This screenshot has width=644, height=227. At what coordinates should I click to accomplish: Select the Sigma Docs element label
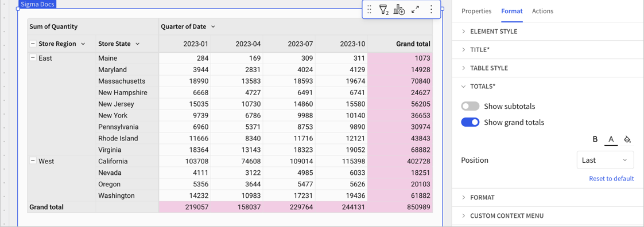click(37, 4)
